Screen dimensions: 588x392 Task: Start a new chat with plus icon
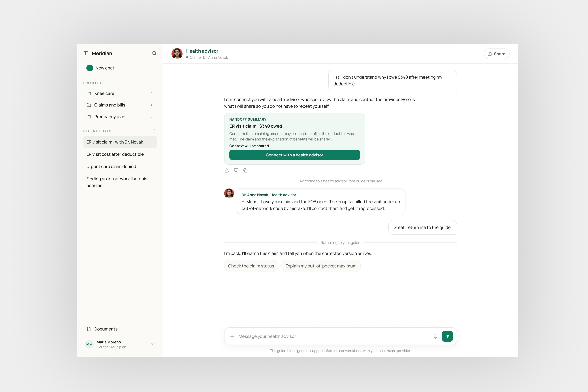pos(90,68)
